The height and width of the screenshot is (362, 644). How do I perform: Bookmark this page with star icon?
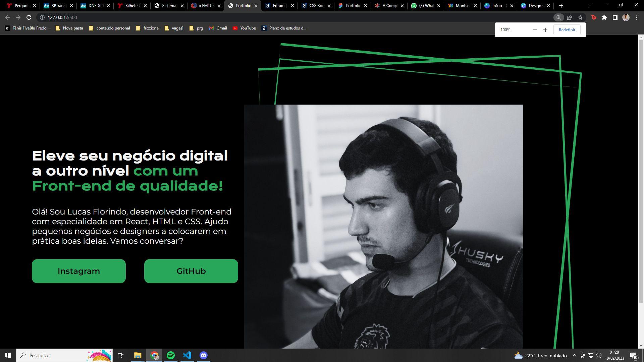tap(580, 17)
